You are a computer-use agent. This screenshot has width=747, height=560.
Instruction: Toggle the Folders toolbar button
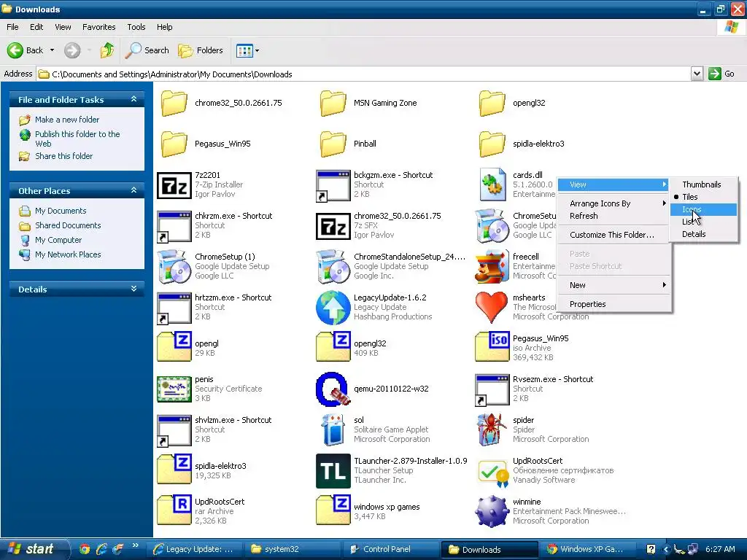click(x=201, y=50)
